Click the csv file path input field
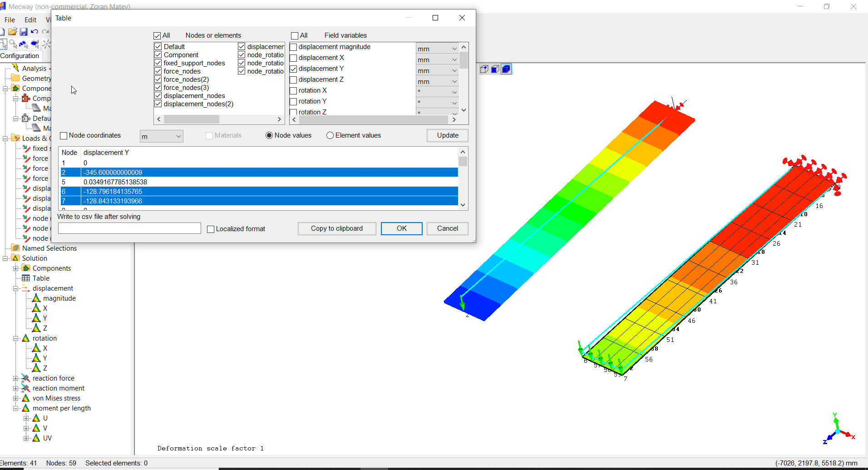Screen dimensions: 868x470 coord(129,228)
